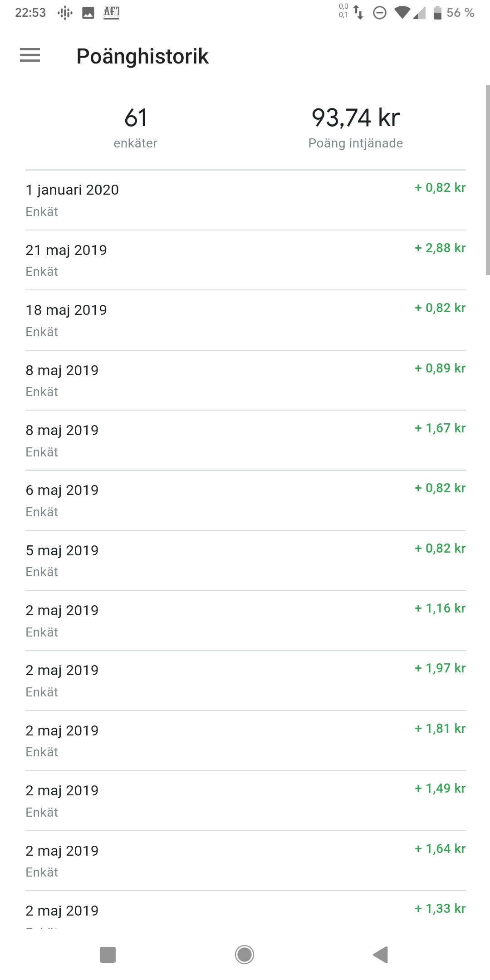Tap the Android back navigation triangle
The width and height of the screenshot is (490, 980).
click(x=381, y=955)
